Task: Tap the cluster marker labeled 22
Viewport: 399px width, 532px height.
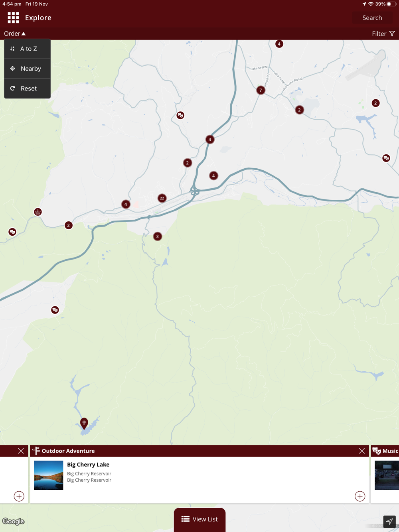Action: tap(162, 198)
